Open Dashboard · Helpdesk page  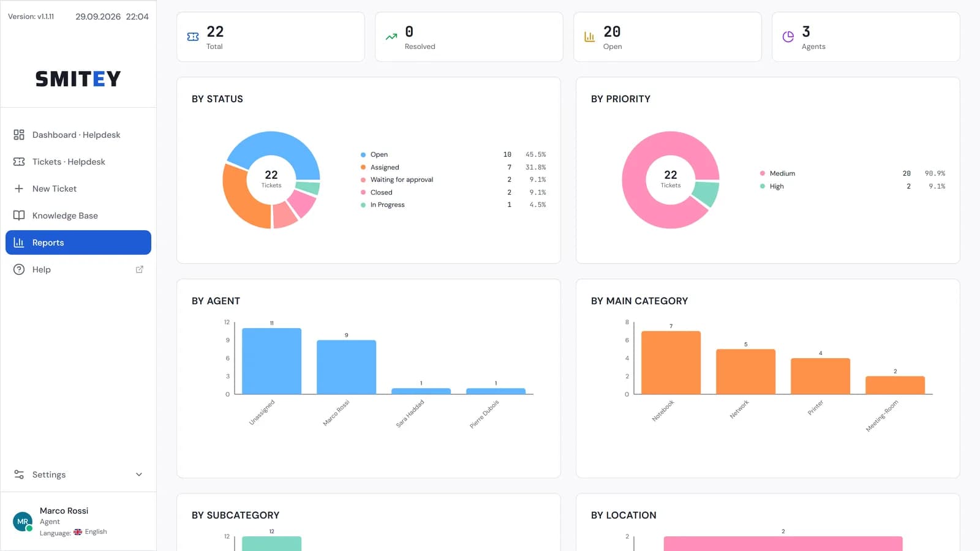tap(78, 135)
